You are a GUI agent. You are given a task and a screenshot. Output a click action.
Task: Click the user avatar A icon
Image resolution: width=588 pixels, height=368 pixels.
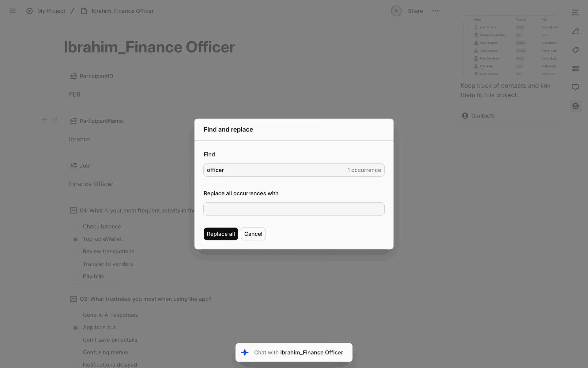(396, 11)
